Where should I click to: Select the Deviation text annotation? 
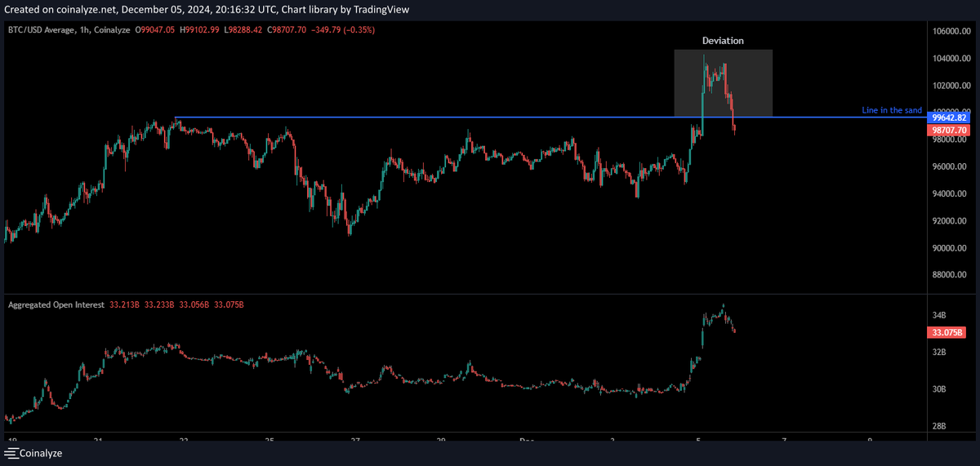[723, 41]
